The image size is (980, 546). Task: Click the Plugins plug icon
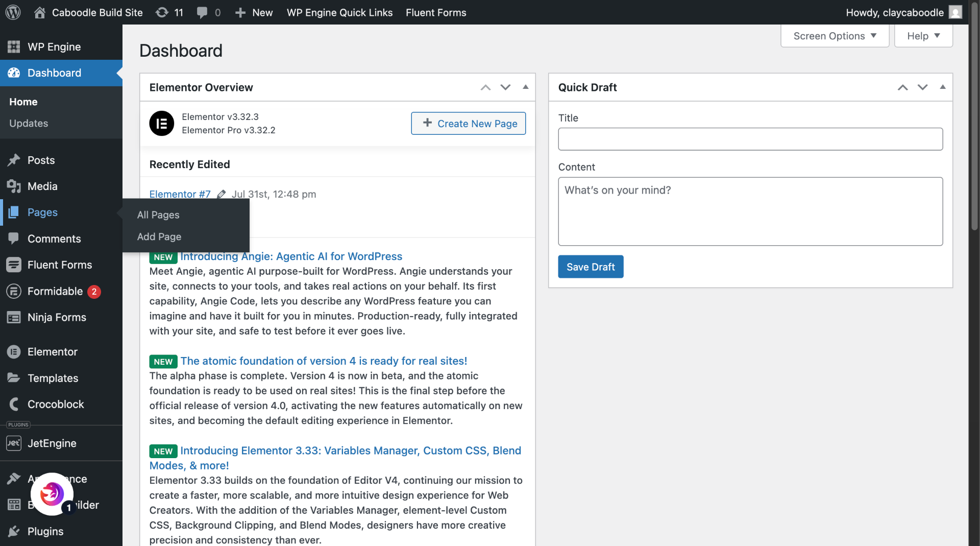(14, 531)
